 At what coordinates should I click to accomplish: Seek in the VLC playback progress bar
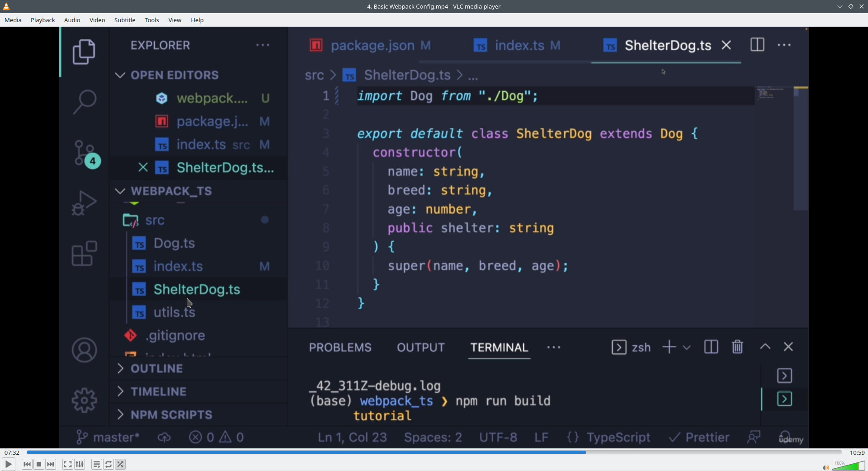tap(434, 452)
